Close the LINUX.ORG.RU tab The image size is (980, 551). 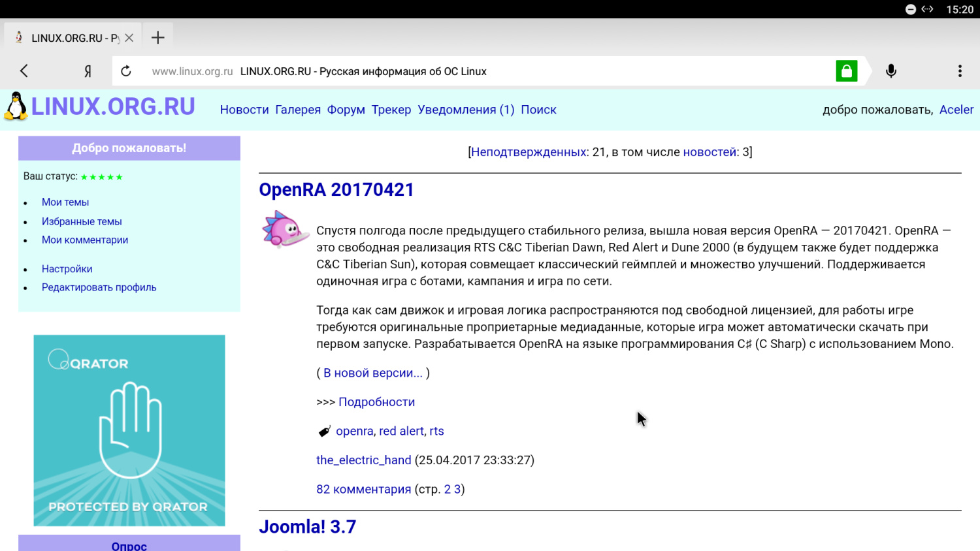click(129, 38)
